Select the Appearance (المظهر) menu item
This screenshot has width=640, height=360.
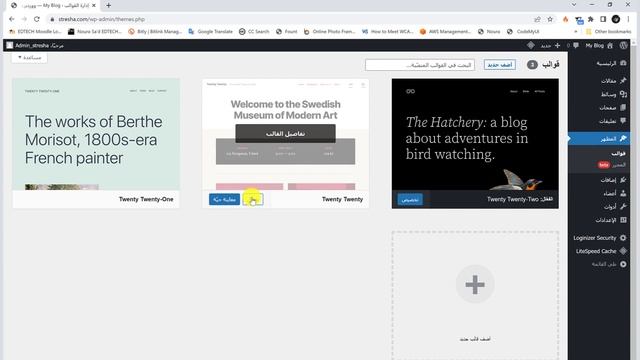point(599,139)
